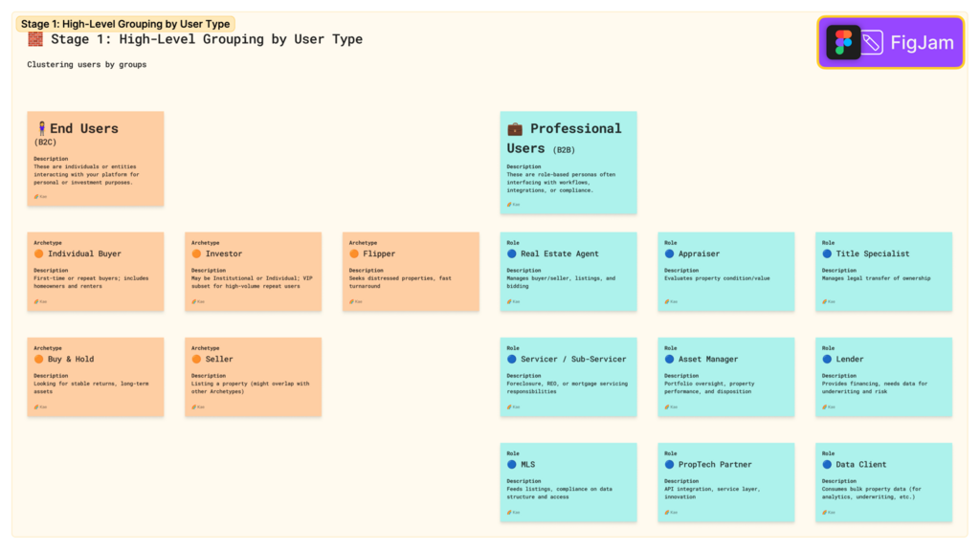
Task: Click the blue circle beside PropTech Partner
Action: pyautogui.click(x=670, y=465)
